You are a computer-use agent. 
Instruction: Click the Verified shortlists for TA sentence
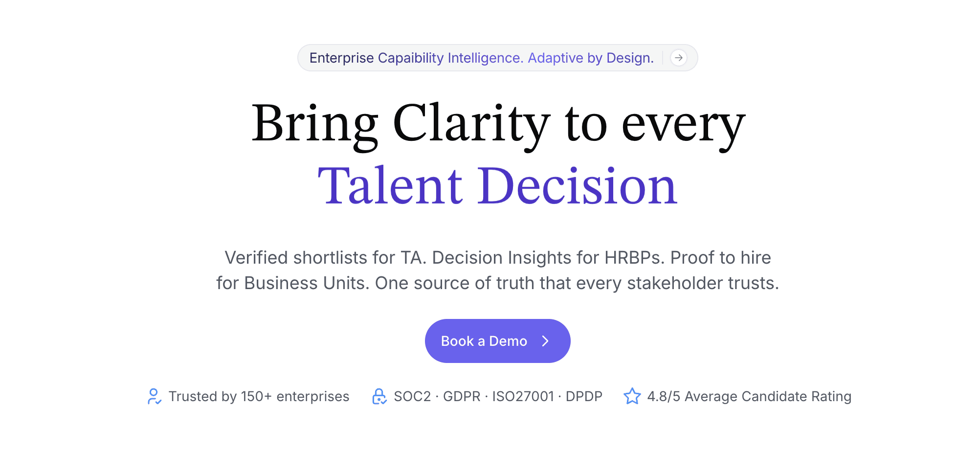pos(326,258)
